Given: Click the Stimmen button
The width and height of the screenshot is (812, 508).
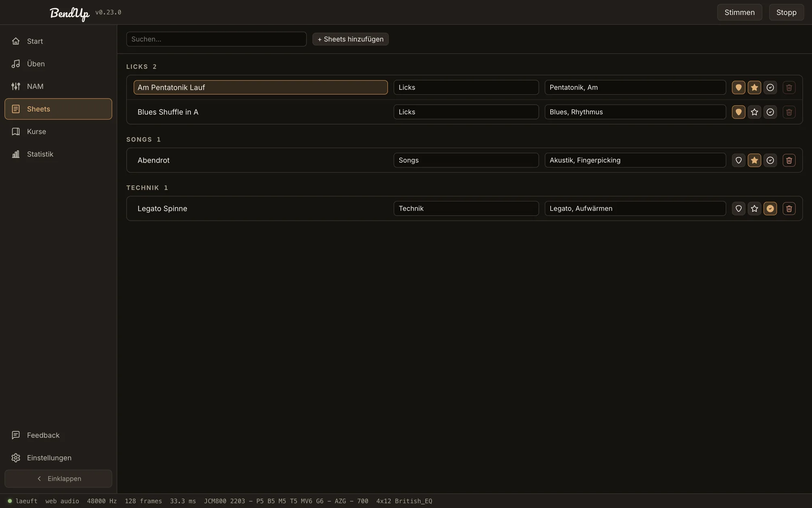Looking at the screenshot, I should pyautogui.click(x=740, y=12).
